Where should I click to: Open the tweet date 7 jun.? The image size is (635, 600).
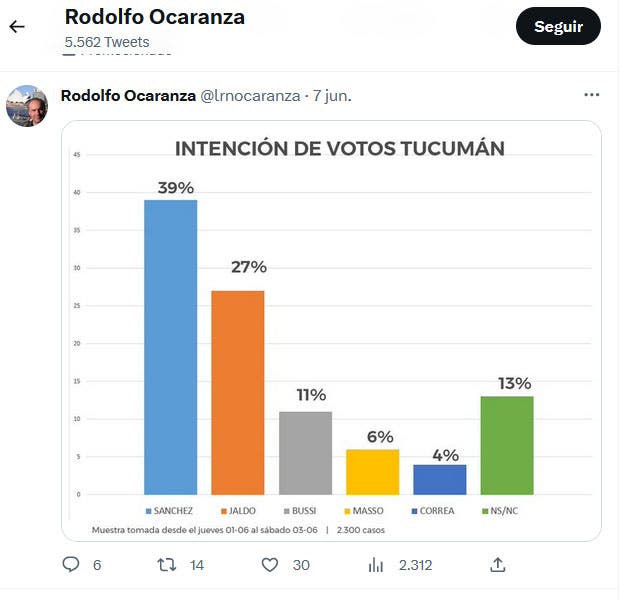click(x=332, y=96)
